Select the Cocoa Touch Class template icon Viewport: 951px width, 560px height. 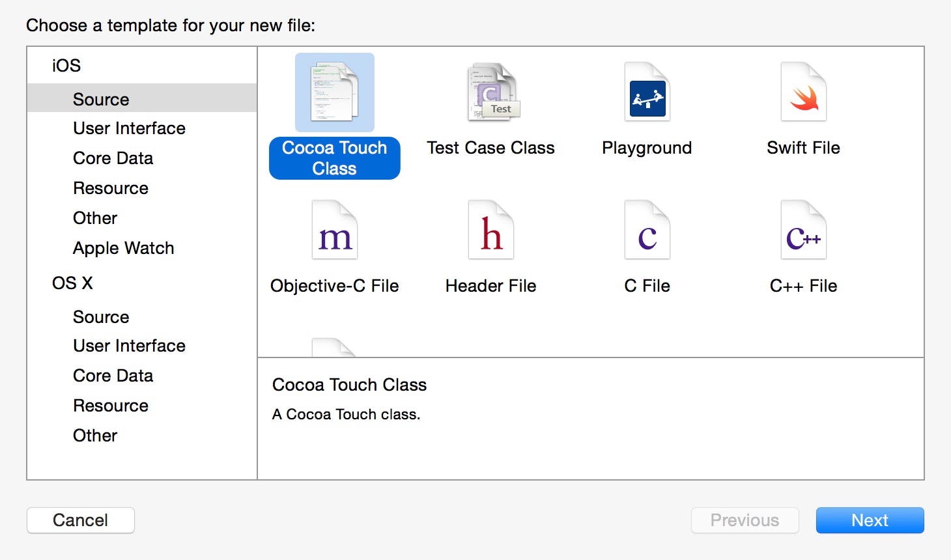[334, 92]
